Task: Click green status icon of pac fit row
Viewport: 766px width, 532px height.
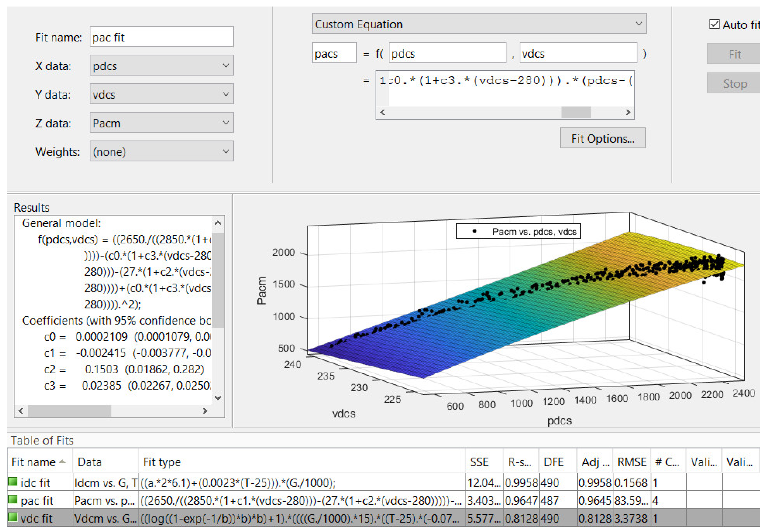Action: (13, 499)
